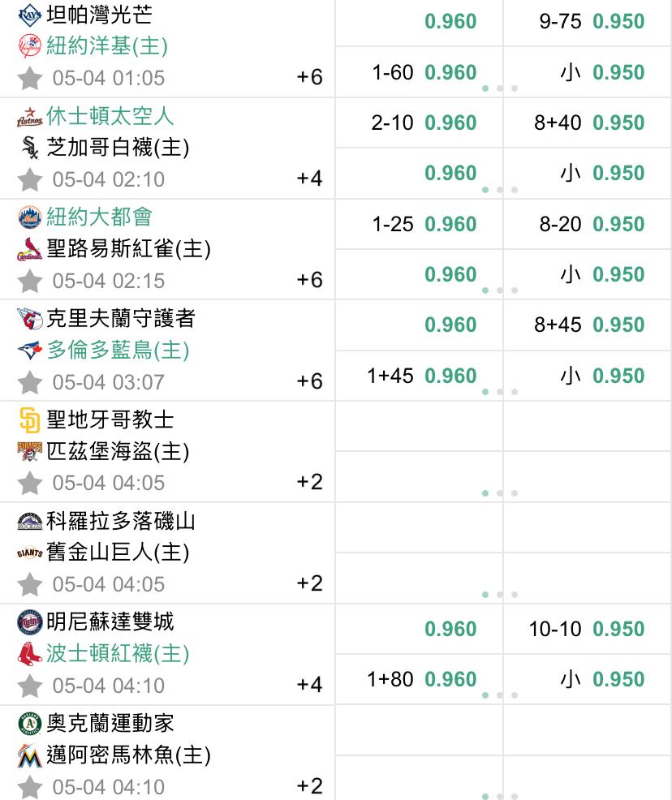This screenshot has height=800, width=672.
Task: Expand +6 more bets for Rays–Yankees game
Action: pyautogui.click(x=310, y=77)
